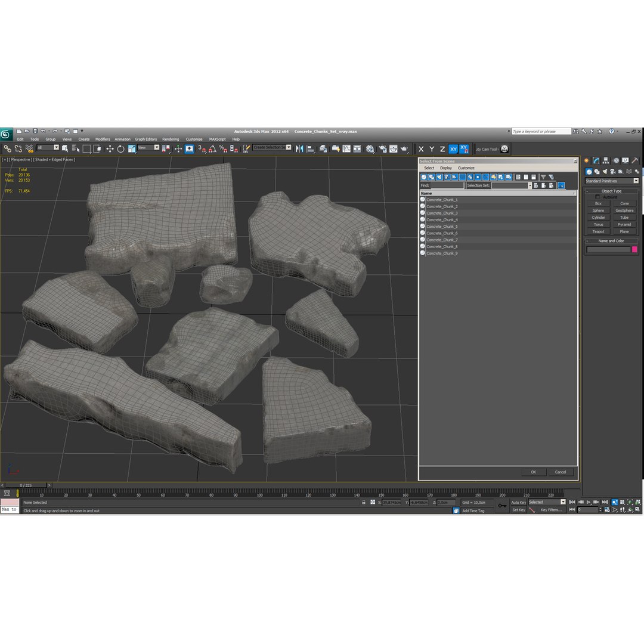
Task: Open the MAXScript menu
Action: [217, 139]
